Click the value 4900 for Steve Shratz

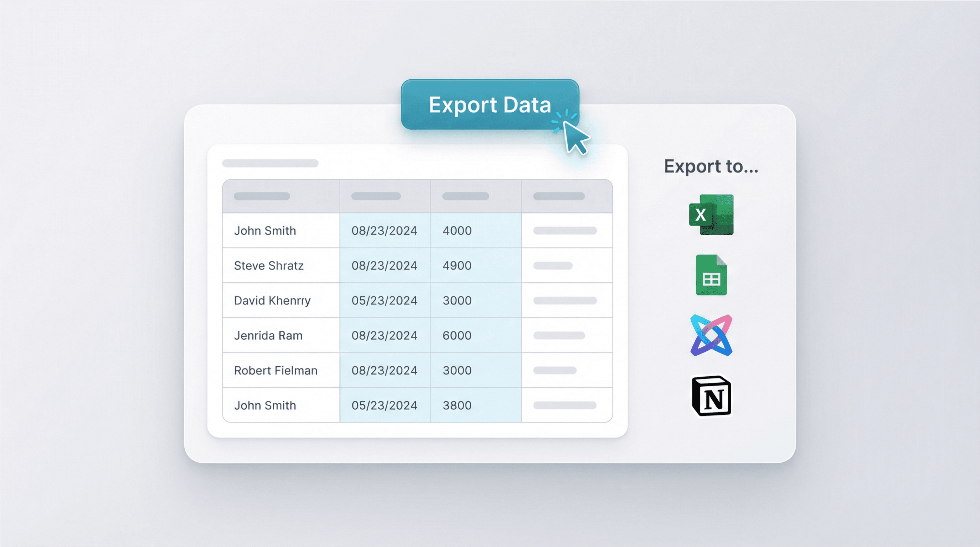click(x=457, y=265)
